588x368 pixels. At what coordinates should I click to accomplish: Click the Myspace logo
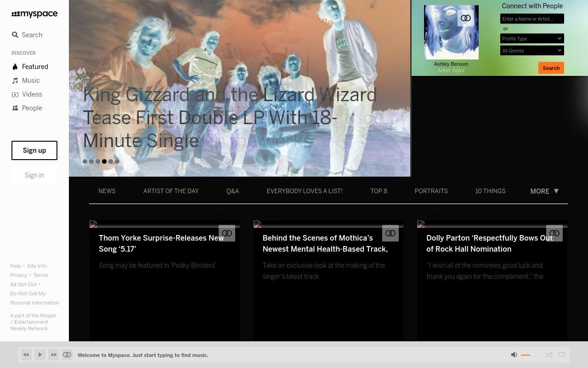click(x=34, y=14)
